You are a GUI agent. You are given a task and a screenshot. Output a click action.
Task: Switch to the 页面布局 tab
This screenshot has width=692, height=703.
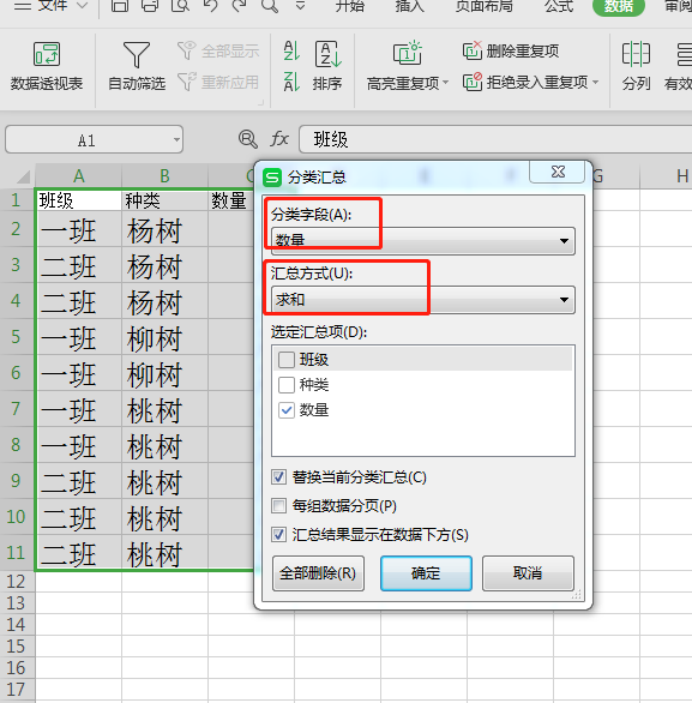[484, 5]
